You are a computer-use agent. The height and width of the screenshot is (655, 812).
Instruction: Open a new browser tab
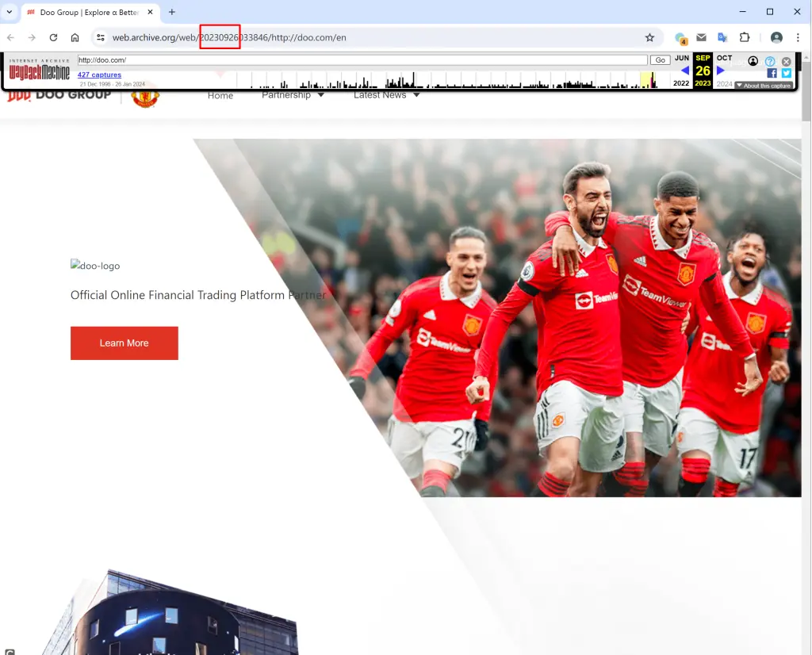tap(172, 12)
